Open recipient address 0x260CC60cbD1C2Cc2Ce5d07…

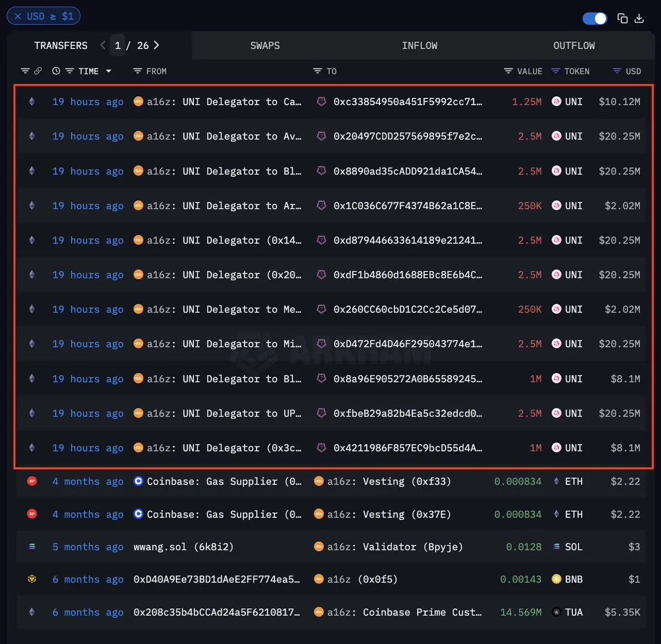(x=408, y=309)
